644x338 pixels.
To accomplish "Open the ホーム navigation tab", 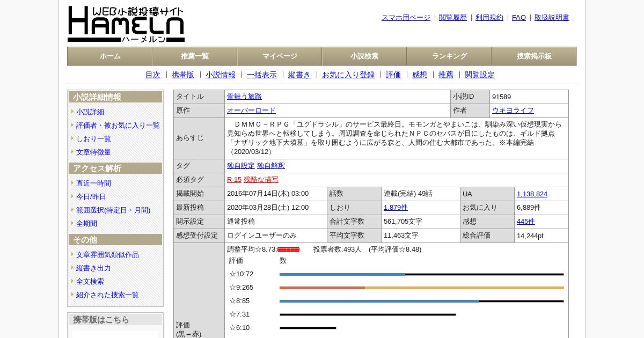I will (110, 56).
